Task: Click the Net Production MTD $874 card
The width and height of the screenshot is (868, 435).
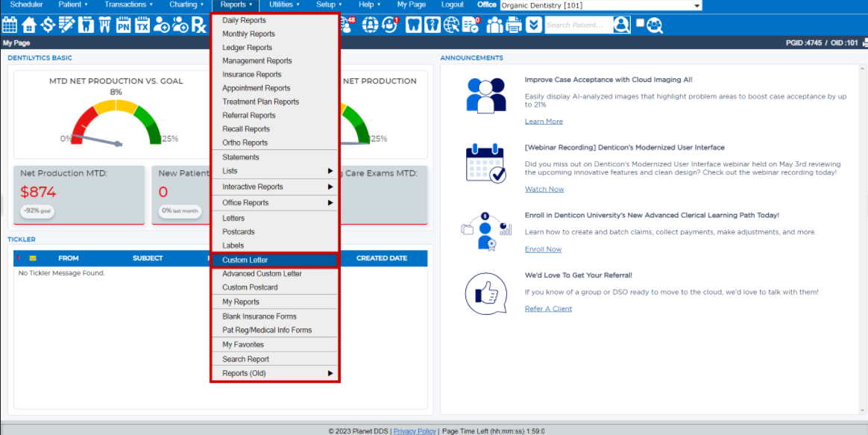Action: (x=79, y=195)
